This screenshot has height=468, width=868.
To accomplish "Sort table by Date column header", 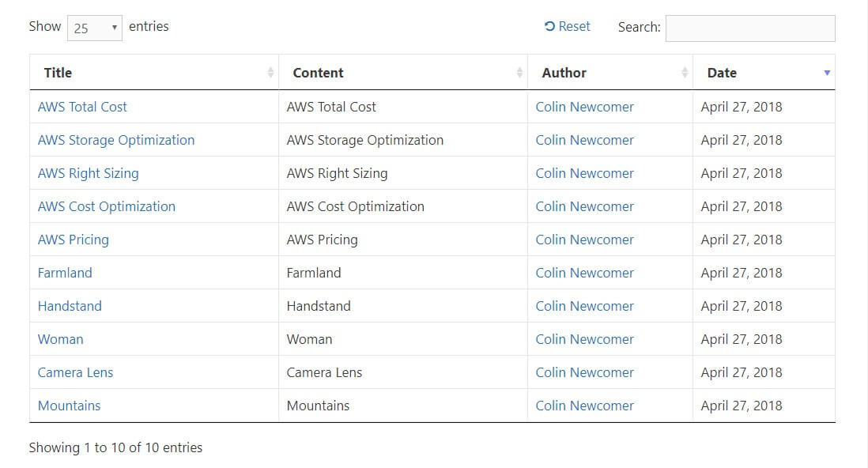I will pos(764,73).
